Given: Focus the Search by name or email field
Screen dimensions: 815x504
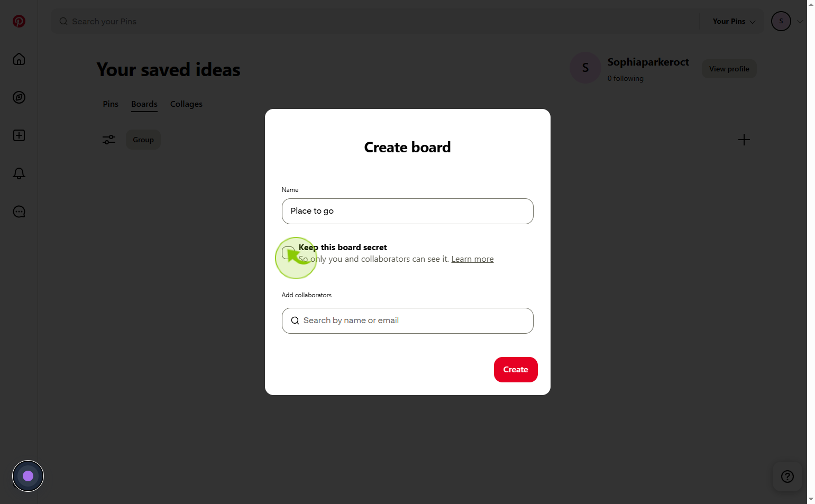Looking at the screenshot, I should pyautogui.click(x=408, y=320).
